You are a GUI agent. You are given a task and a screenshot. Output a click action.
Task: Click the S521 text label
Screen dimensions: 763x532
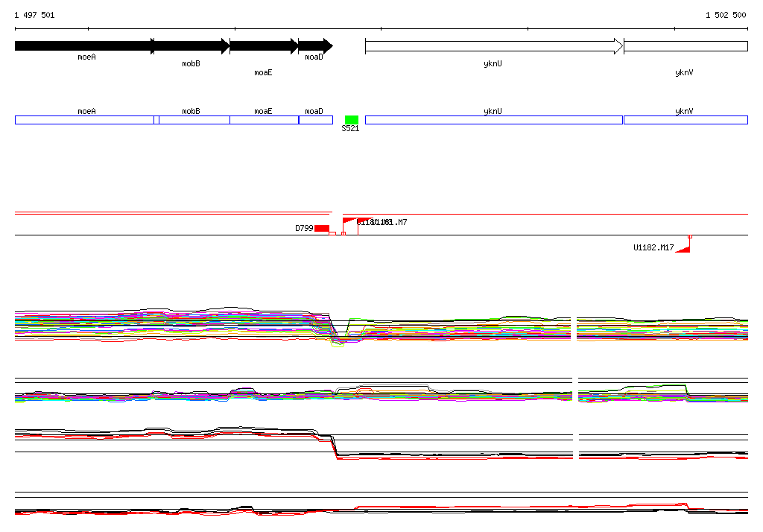click(x=350, y=128)
